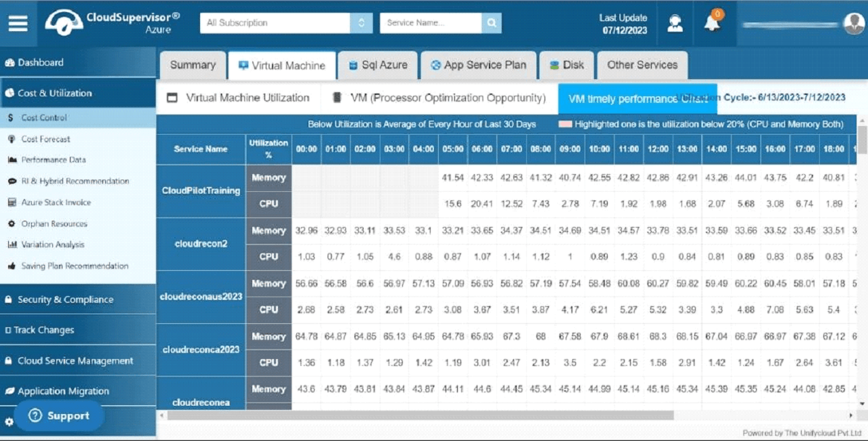
Task: Click the Variation Analysis bar-chart icon
Action: (12, 245)
